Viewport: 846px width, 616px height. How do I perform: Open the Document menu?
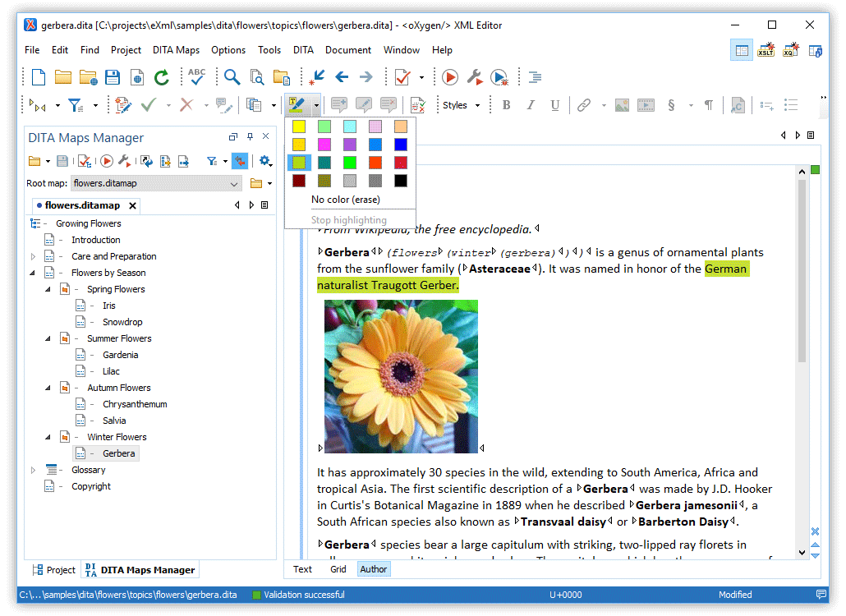(348, 50)
